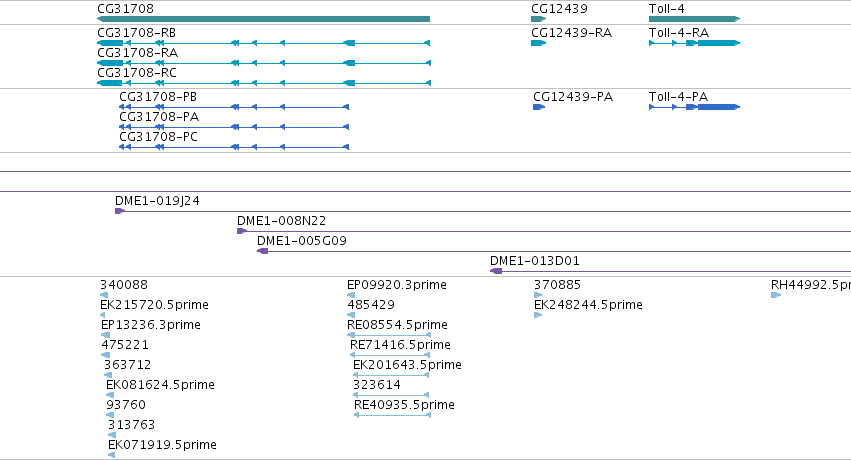This screenshot has width=851, height=460.
Task: Click the CG31708-RB transcript label
Action: pos(136,33)
